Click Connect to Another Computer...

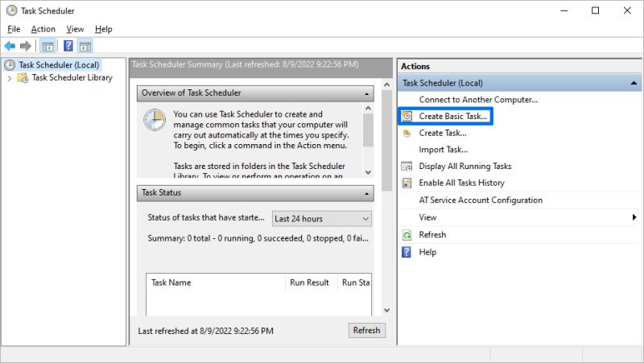(x=478, y=100)
